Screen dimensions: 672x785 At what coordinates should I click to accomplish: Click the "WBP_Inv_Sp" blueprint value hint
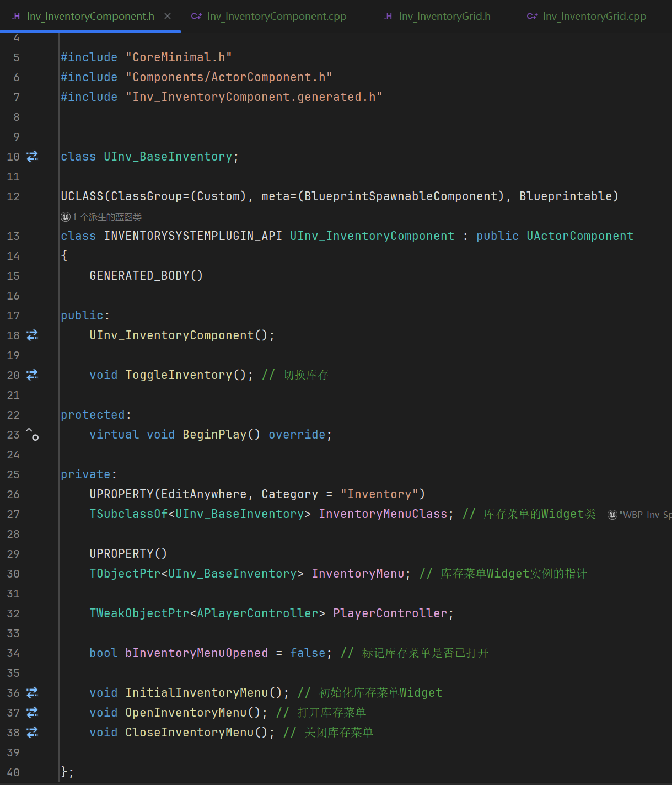click(x=645, y=515)
